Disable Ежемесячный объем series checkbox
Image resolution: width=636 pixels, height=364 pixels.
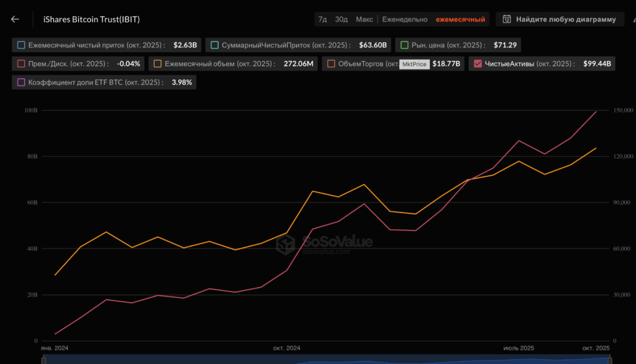click(x=158, y=63)
